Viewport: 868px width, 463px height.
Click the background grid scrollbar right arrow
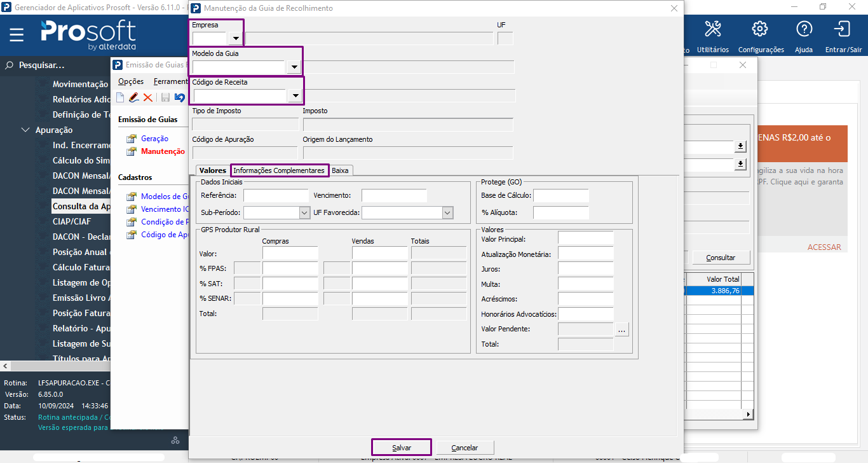pos(749,414)
